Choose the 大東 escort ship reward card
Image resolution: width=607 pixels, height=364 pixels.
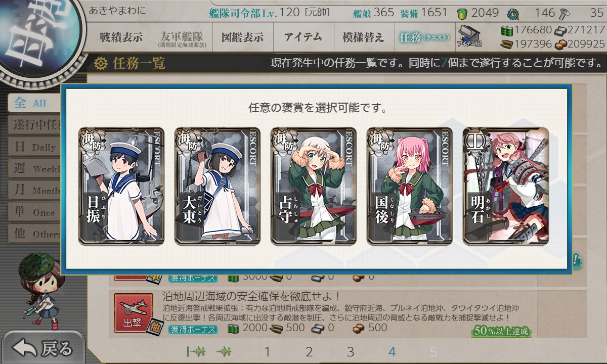point(218,186)
